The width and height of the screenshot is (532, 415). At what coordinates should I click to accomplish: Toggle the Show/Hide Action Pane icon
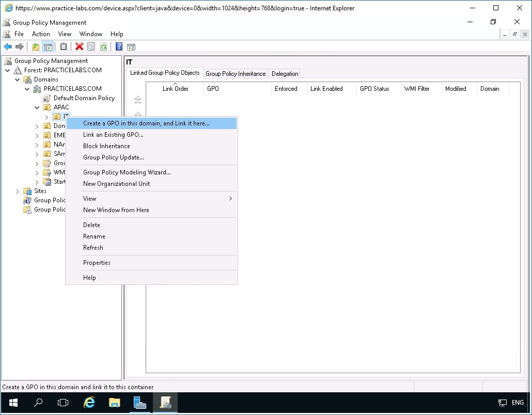[131, 47]
